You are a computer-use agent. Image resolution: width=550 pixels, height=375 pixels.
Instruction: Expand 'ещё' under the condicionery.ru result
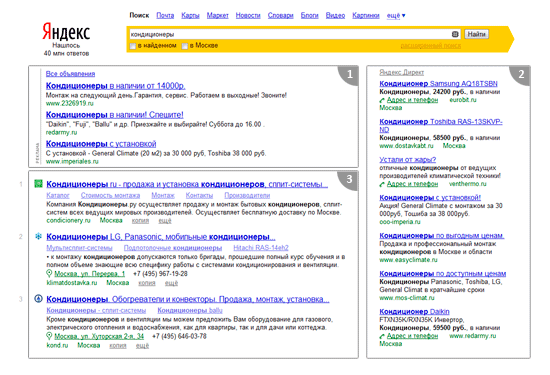click(165, 221)
